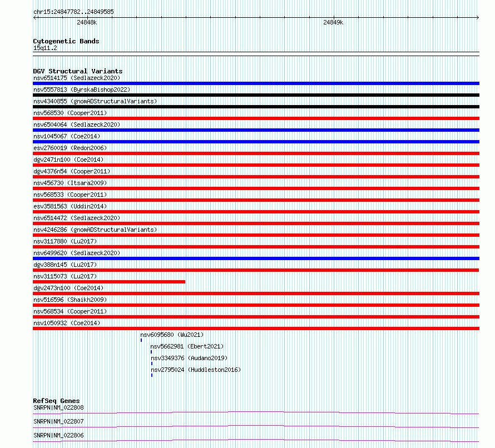Viewport: 495px width, 448px height.
Task: Click the 15q11.2 band label
Action: click(45, 48)
